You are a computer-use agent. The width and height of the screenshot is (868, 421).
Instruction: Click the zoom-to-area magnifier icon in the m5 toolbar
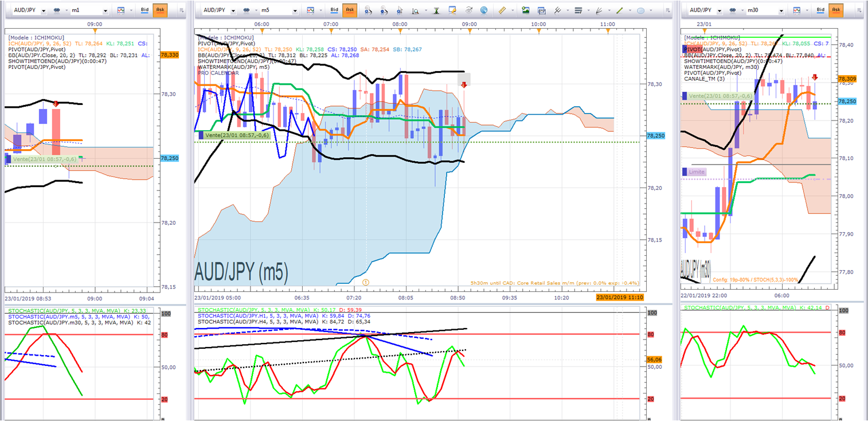(x=415, y=10)
